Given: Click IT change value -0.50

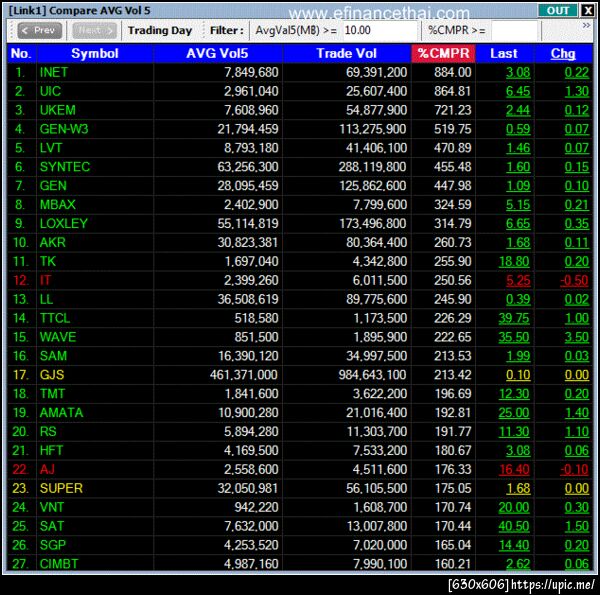Looking at the screenshot, I should (574, 280).
